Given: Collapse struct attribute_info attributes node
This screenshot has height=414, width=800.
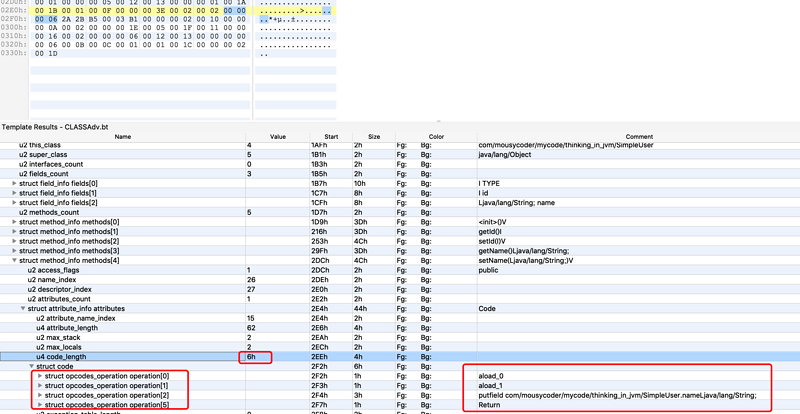Looking at the screenshot, I should [x=22, y=309].
